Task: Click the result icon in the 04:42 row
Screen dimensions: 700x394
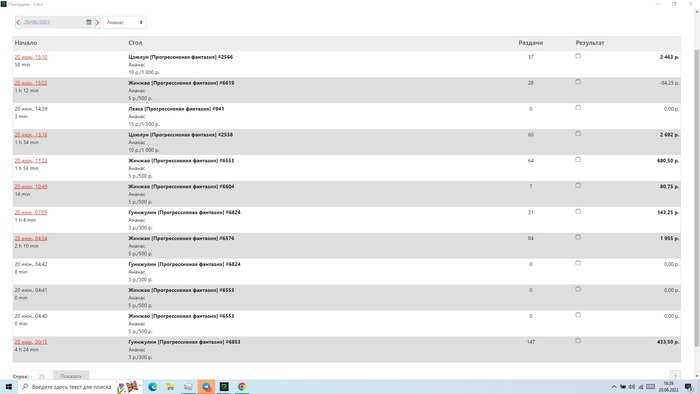Action: pos(578,263)
